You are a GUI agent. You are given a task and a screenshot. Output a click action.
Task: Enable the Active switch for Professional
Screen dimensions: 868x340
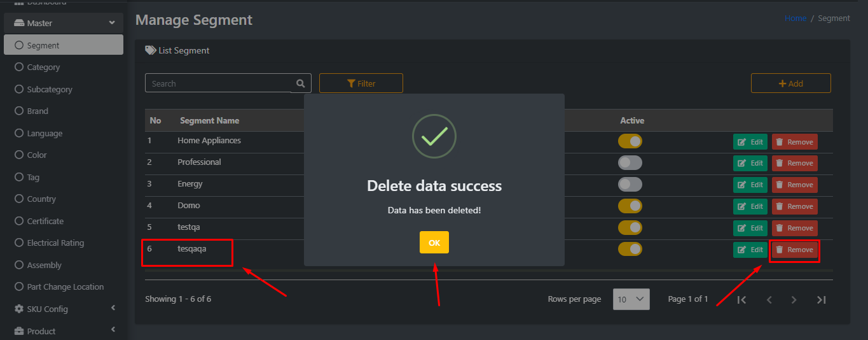tap(630, 162)
